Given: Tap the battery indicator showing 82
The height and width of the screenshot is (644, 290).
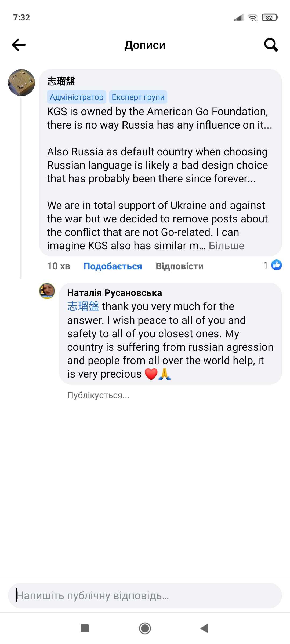Looking at the screenshot, I should tap(270, 18).
